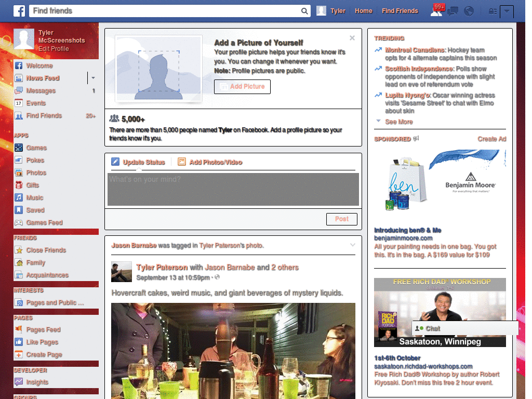Open the account settings dropdown arrow
The height and width of the screenshot is (399, 532).
(x=508, y=11)
